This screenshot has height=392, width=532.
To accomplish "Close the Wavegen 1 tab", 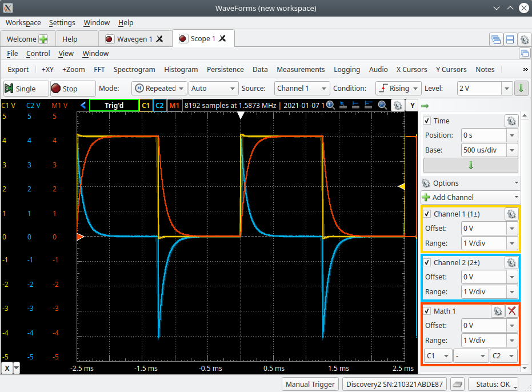I will coord(159,39).
